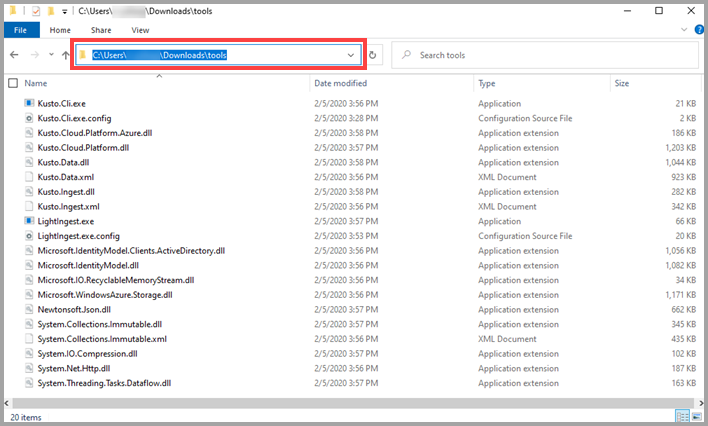Click the Properties checkmark icon in title bar

36,11
